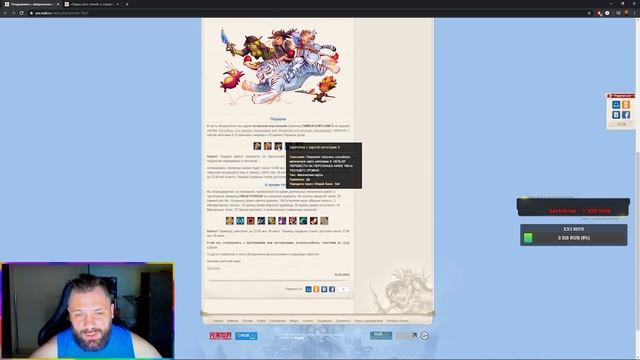Click the green progress fill of goal

coord(528,238)
